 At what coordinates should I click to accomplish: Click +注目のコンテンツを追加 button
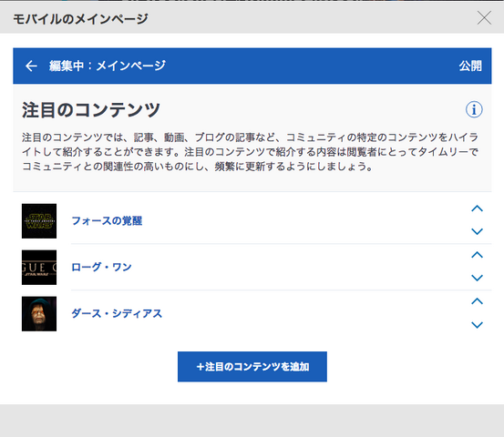coord(252,366)
